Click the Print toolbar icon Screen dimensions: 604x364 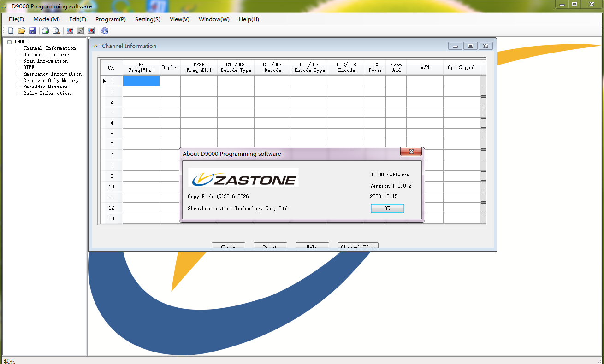(x=45, y=30)
